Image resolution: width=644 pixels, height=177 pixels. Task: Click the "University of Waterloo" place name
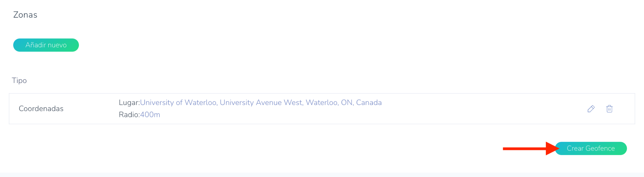coord(178,103)
